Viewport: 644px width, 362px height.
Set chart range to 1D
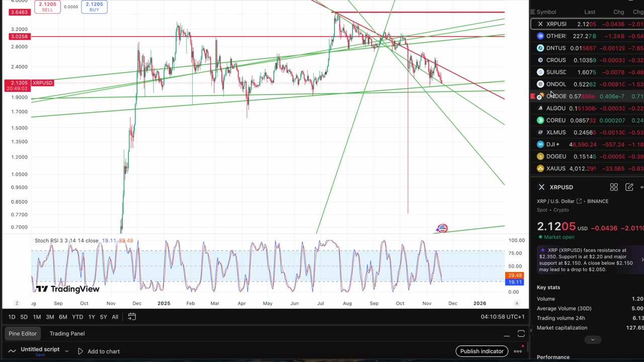12,317
